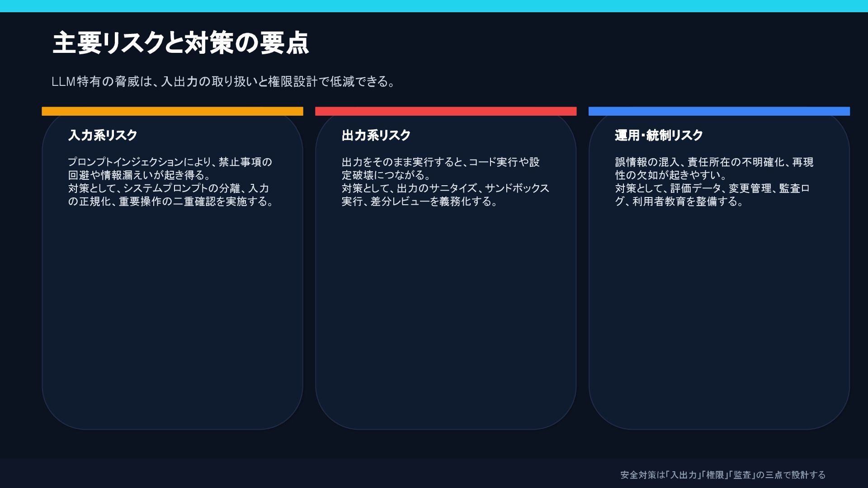Screen dimensions: 868x488
Task: Click the slide title 主要リスクと対策の要点
Action: point(180,43)
